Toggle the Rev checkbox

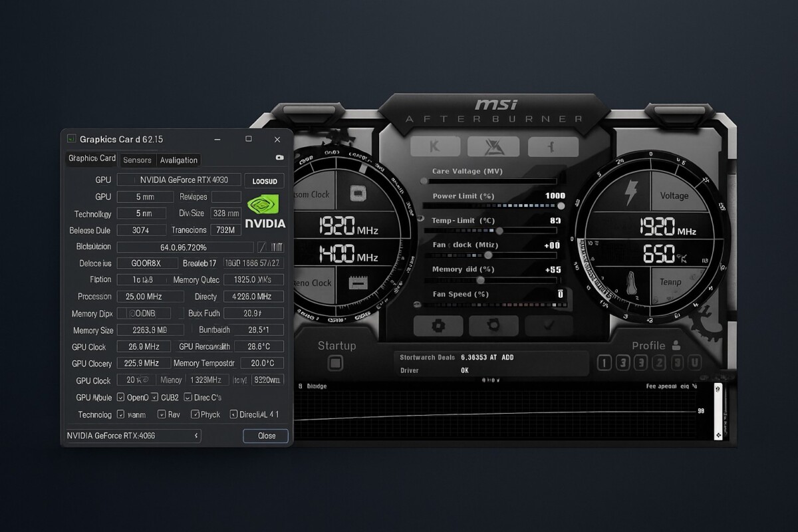pos(162,414)
